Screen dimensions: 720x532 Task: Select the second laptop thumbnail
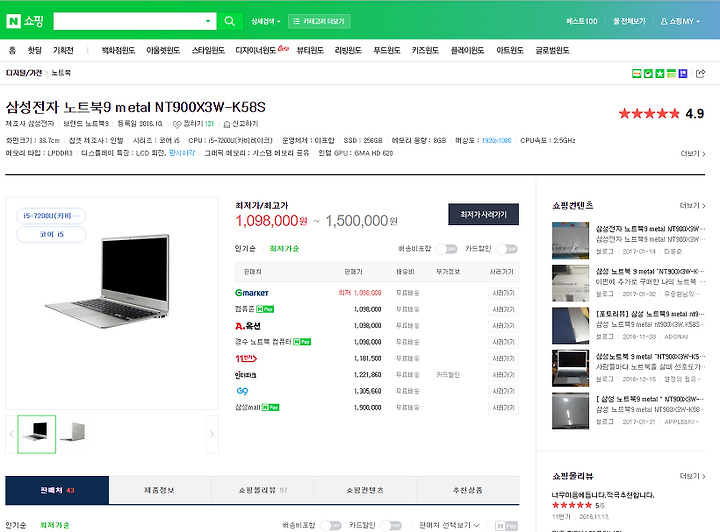click(73, 432)
